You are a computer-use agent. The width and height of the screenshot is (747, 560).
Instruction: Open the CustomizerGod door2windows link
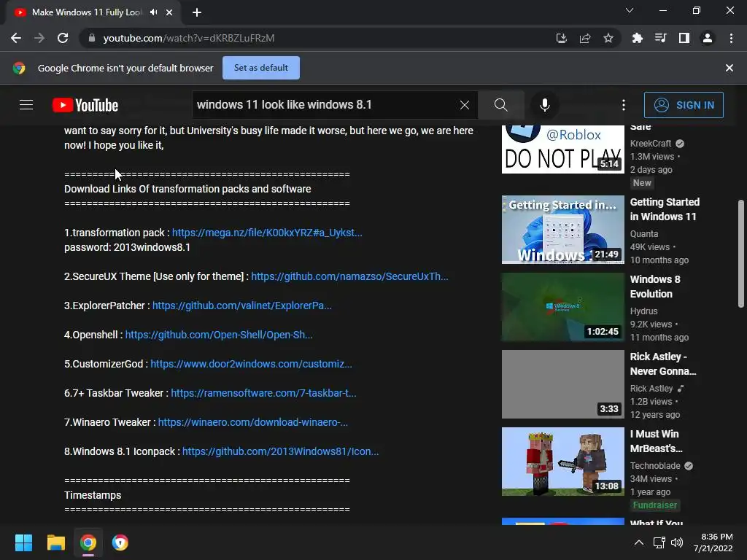click(x=251, y=364)
